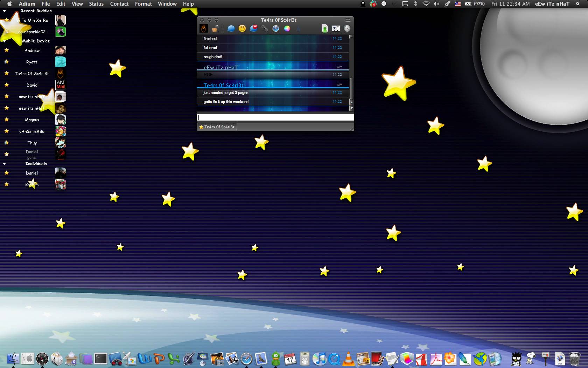Click the green arrow send file icon

325,29
